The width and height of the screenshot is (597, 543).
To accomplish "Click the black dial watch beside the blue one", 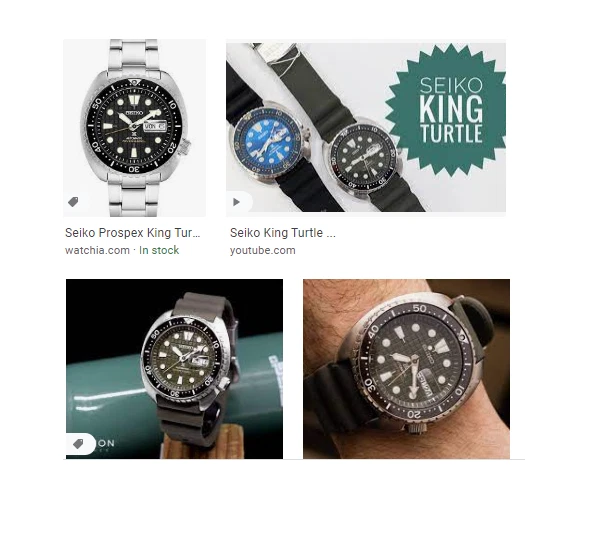I will (x=361, y=158).
